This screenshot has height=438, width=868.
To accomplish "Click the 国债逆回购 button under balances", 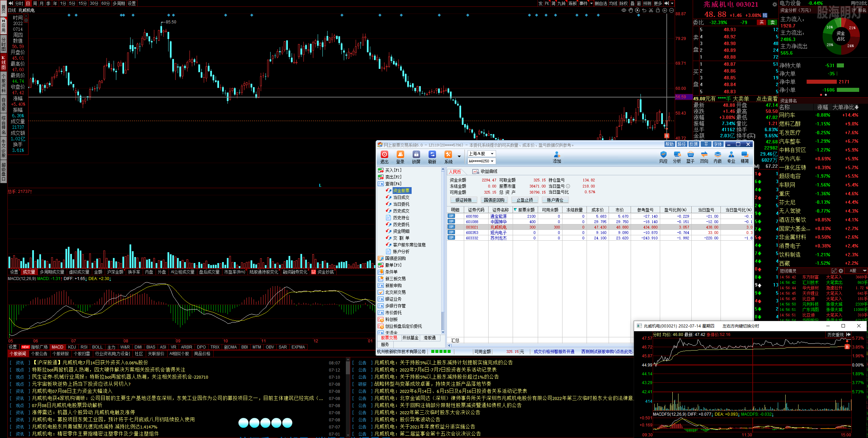I will tap(494, 200).
